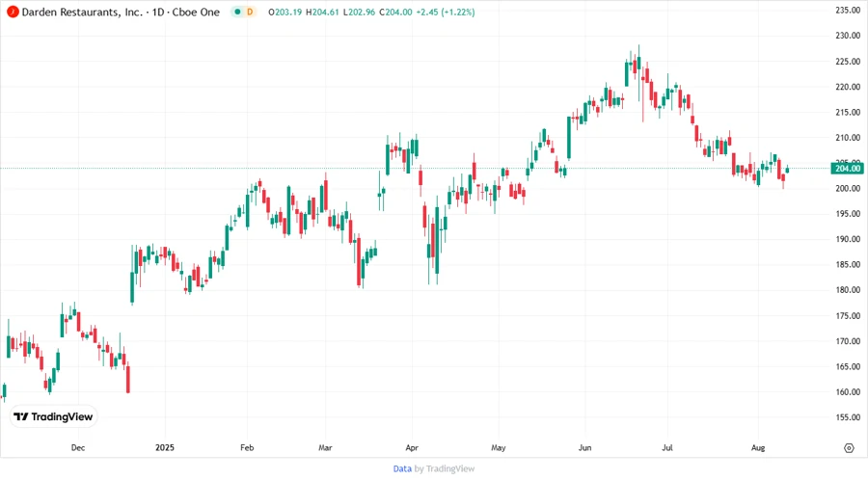Screen dimensions: 868x480
Task: Click the green market status dot
Action: point(237,12)
